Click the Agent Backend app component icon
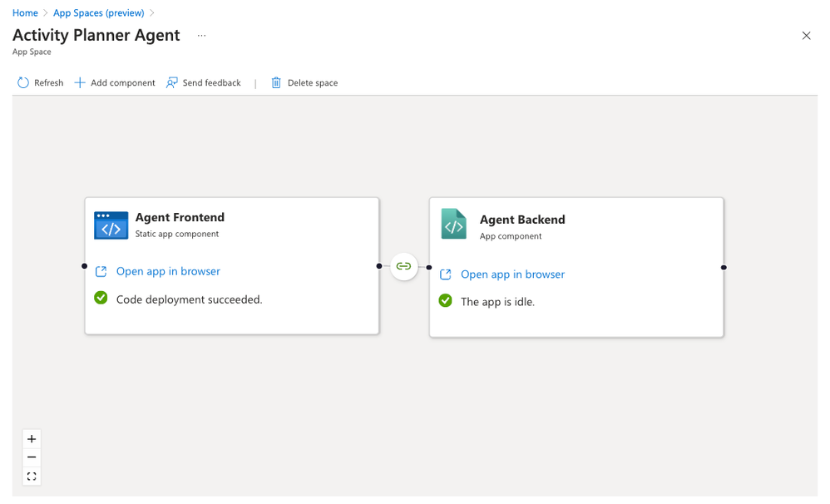The height and width of the screenshot is (504, 830). point(454,225)
